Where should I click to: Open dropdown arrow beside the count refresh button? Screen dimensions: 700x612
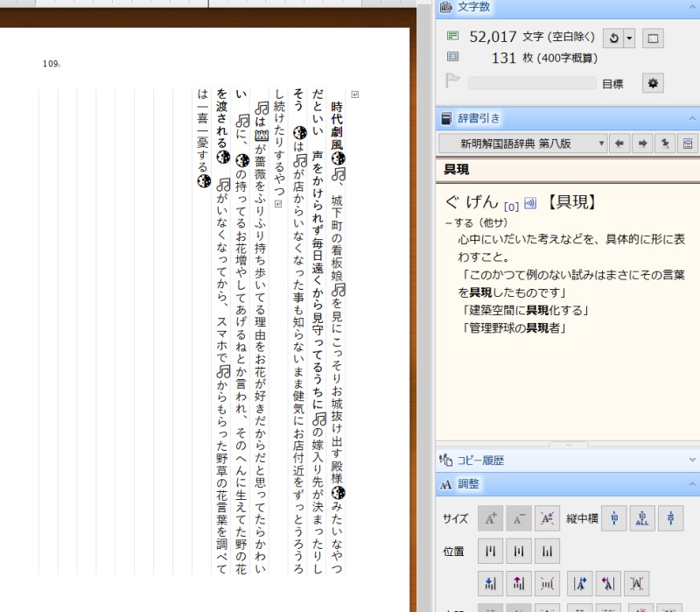(x=629, y=38)
